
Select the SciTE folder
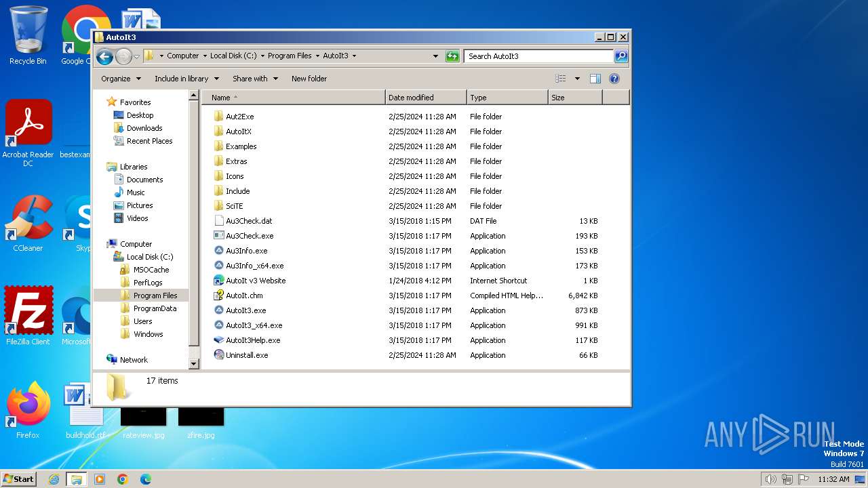pos(234,206)
